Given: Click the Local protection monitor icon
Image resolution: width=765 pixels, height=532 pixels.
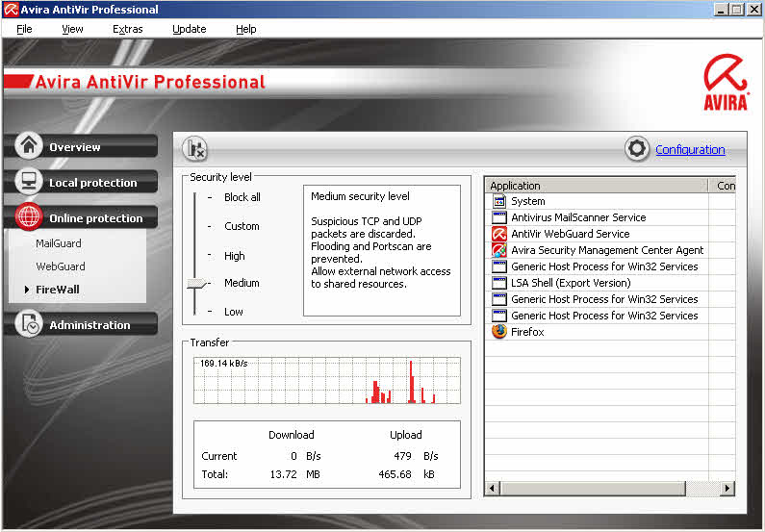Looking at the screenshot, I should 29,182.
